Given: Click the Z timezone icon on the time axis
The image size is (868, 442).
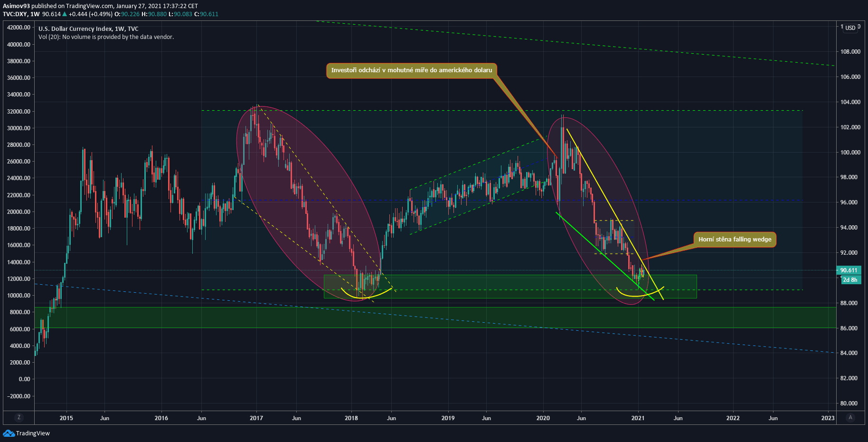Looking at the screenshot, I should 19,417.
